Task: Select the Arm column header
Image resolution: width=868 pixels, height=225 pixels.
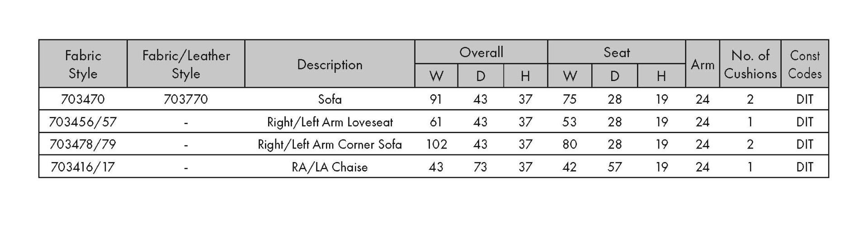Action: click(703, 65)
